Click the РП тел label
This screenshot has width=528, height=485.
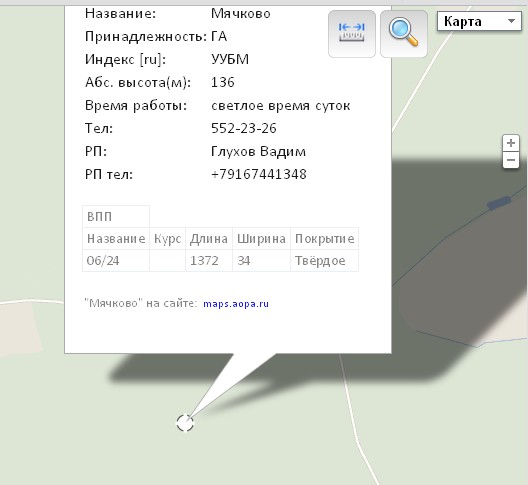coord(109,174)
